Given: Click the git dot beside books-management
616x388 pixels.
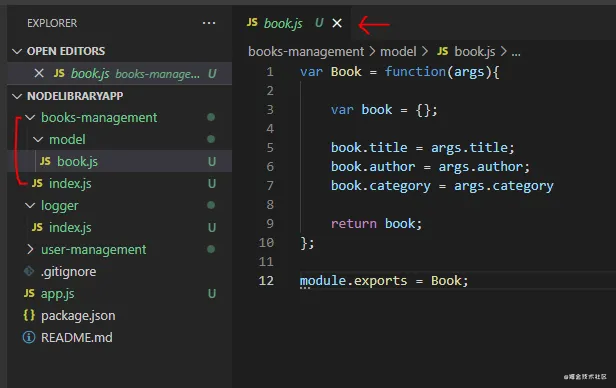Looking at the screenshot, I should pyautogui.click(x=211, y=117).
